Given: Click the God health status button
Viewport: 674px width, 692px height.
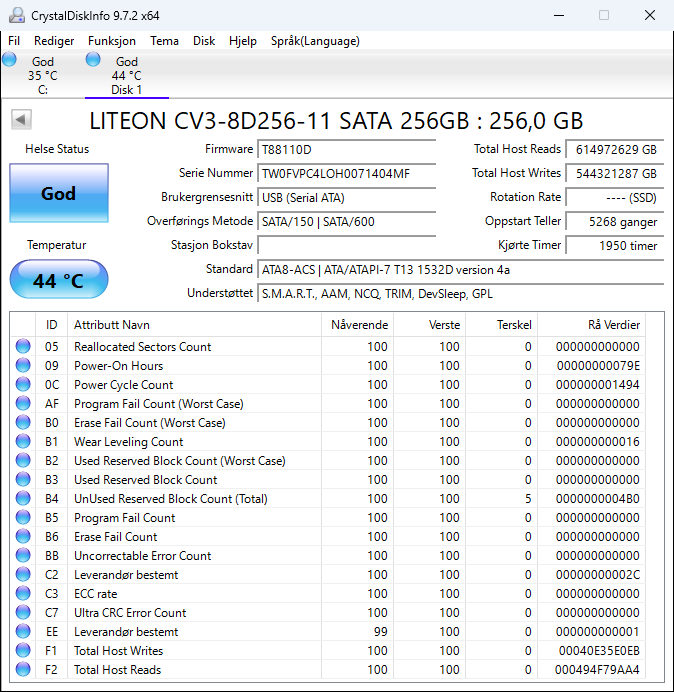Looking at the screenshot, I should (59, 193).
